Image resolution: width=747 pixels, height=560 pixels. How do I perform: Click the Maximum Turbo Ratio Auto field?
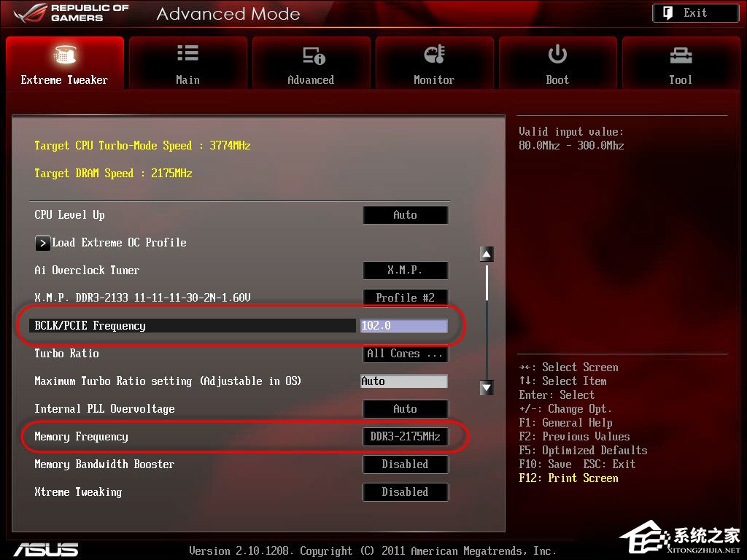404,381
